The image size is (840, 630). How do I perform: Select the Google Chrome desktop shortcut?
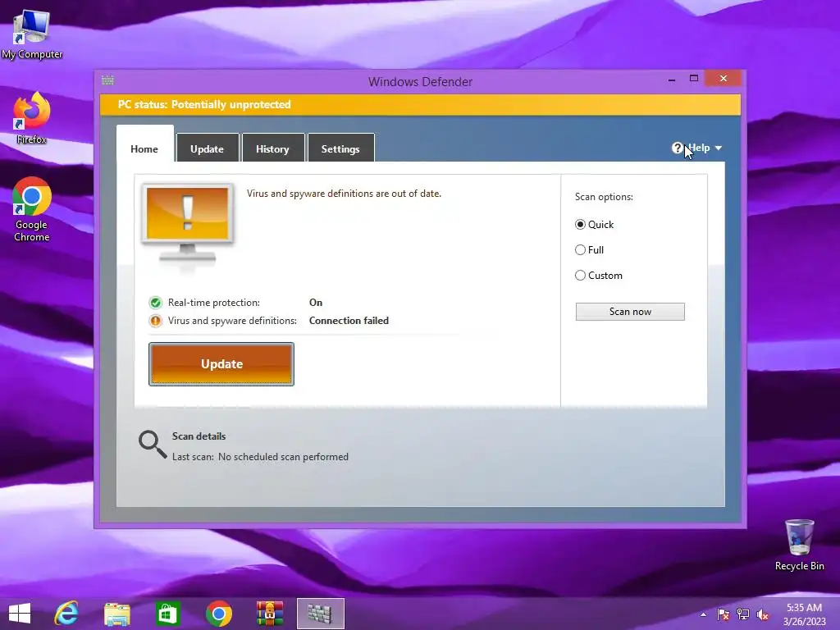(x=32, y=209)
